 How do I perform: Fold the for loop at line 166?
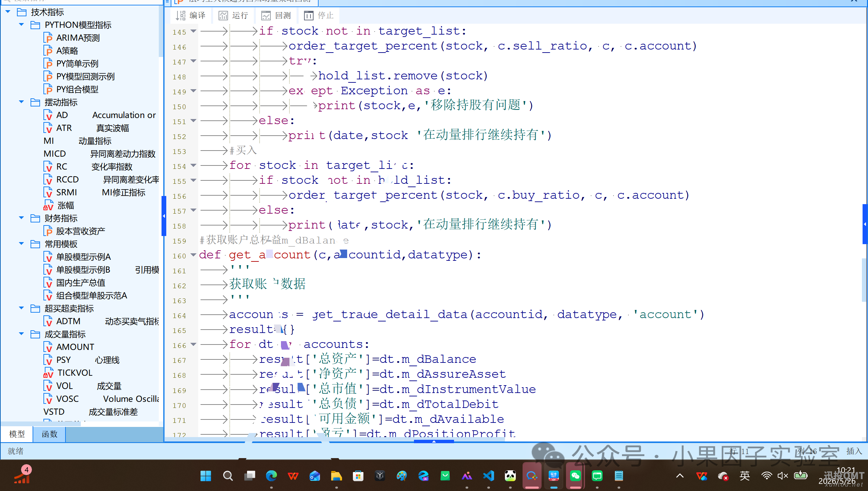[193, 345]
